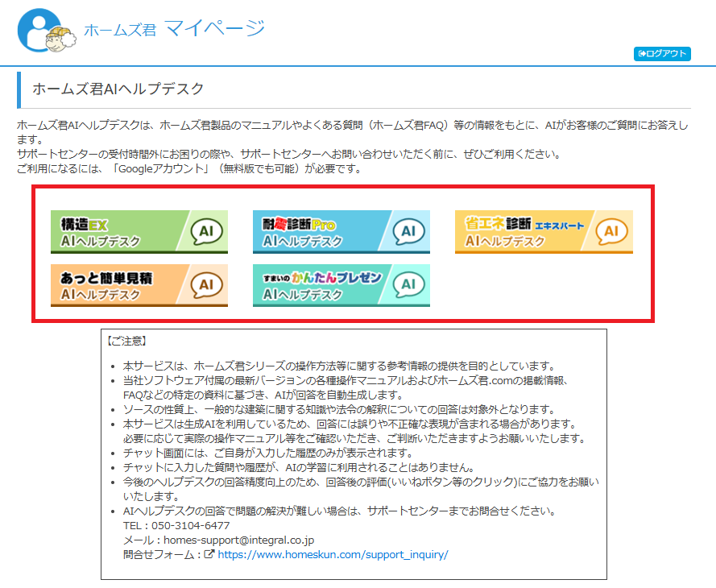Click the AI speech bubble on 構造EX banner
Screen dimensions: 716x588
click(x=205, y=232)
